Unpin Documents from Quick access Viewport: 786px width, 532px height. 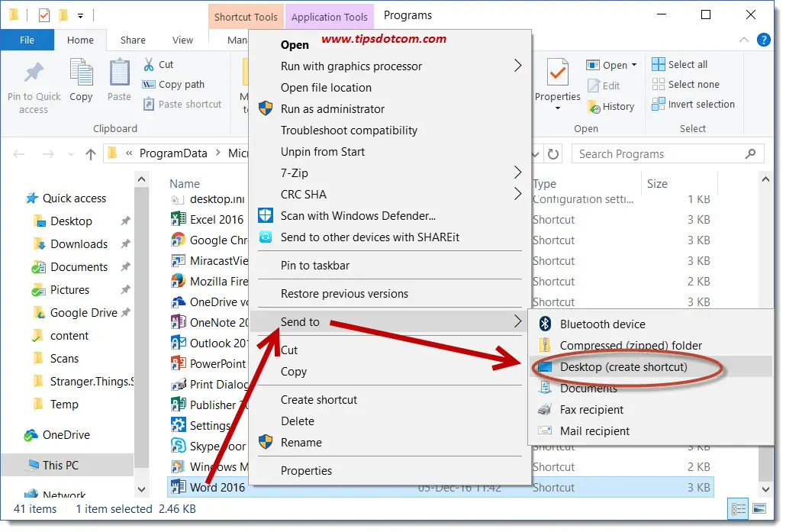click(125, 266)
